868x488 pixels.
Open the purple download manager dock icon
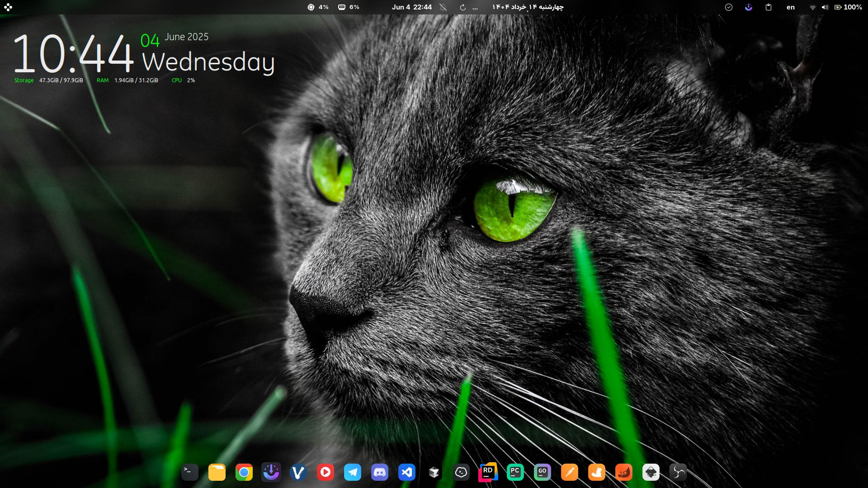tap(271, 472)
